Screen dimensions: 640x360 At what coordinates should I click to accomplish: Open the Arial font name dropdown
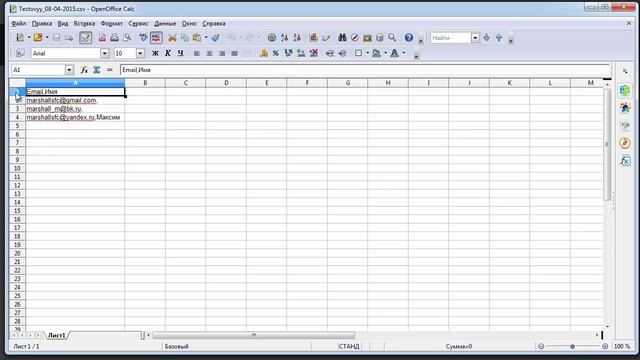[104, 53]
